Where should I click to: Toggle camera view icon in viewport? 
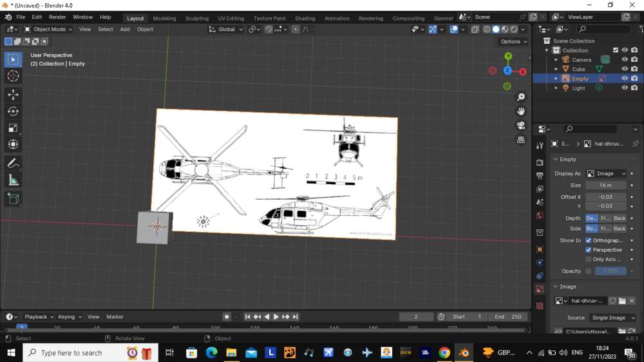coord(521,126)
